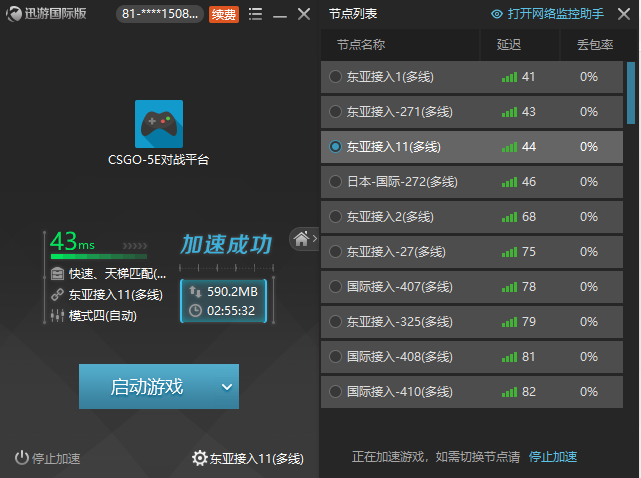The image size is (641, 478).
Task: Click the sliders icon beside 模式四(自动)
Action: [57, 315]
